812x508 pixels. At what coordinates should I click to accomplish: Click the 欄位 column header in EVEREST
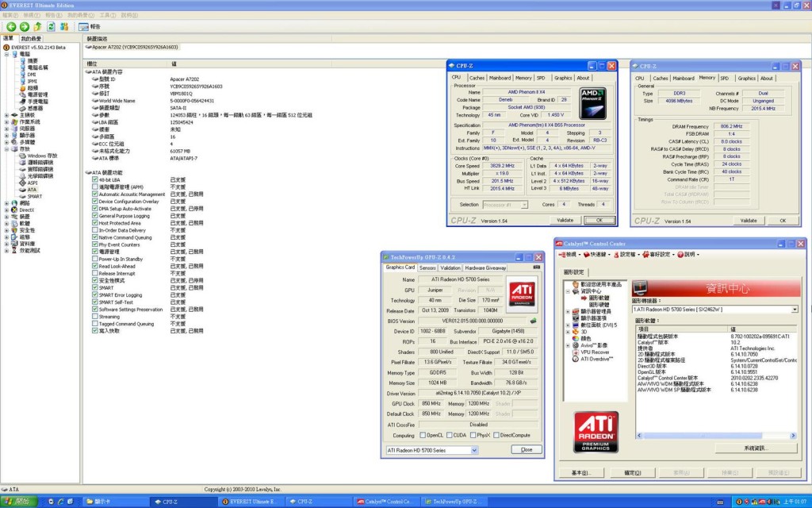[x=126, y=63]
